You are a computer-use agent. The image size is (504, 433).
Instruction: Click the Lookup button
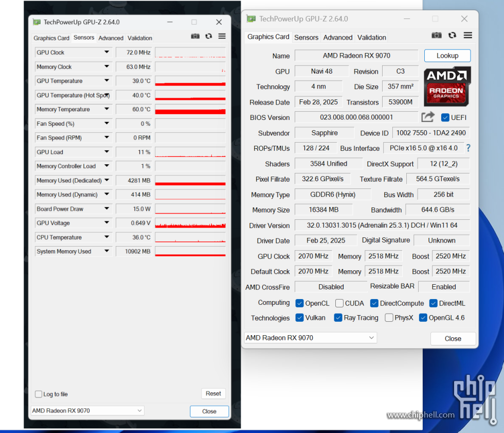447,56
